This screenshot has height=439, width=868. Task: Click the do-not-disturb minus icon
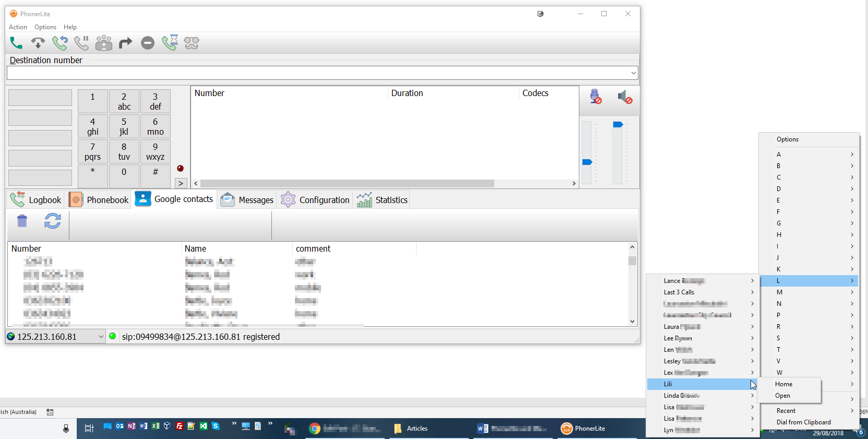148,43
